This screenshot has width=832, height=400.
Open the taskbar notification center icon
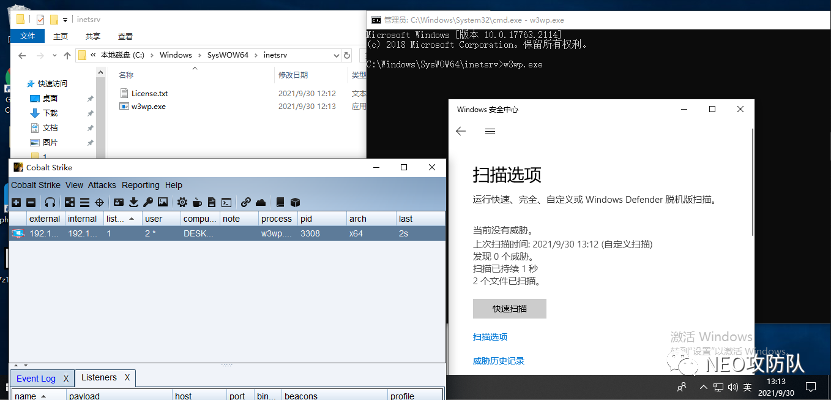coord(811,386)
